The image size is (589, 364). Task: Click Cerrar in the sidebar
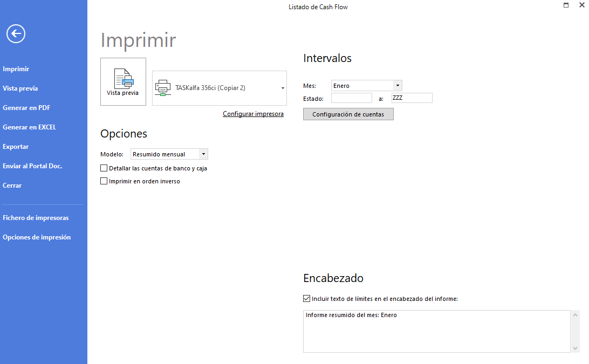pyautogui.click(x=12, y=186)
